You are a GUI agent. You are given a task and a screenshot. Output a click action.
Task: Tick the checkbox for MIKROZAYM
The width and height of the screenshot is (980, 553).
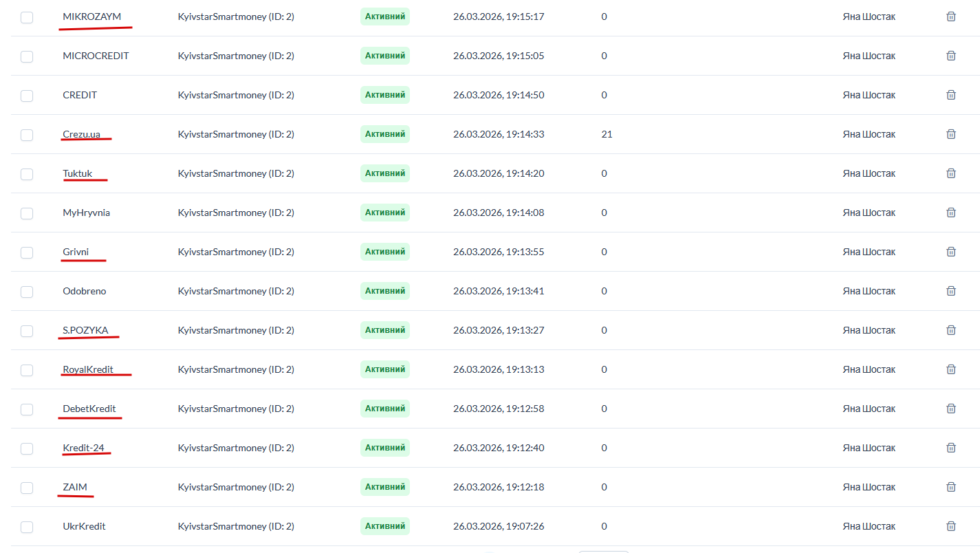[x=27, y=17]
